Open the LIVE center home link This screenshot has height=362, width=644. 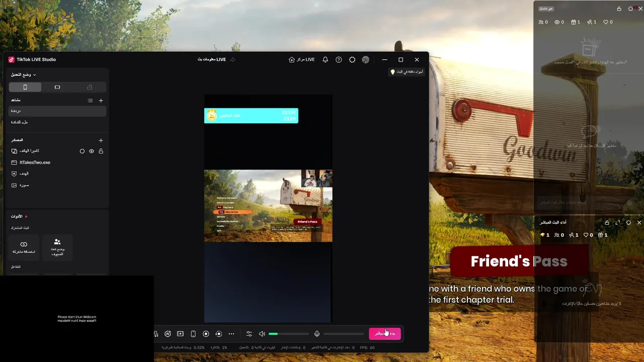point(302,59)
